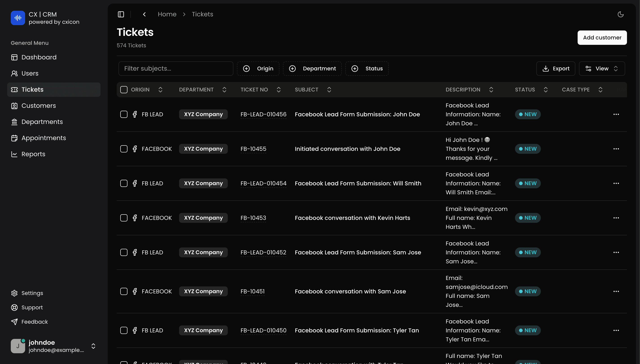Add an Origin filter
The width and height of the screenshot is (640, 364).
pos(258,69)
